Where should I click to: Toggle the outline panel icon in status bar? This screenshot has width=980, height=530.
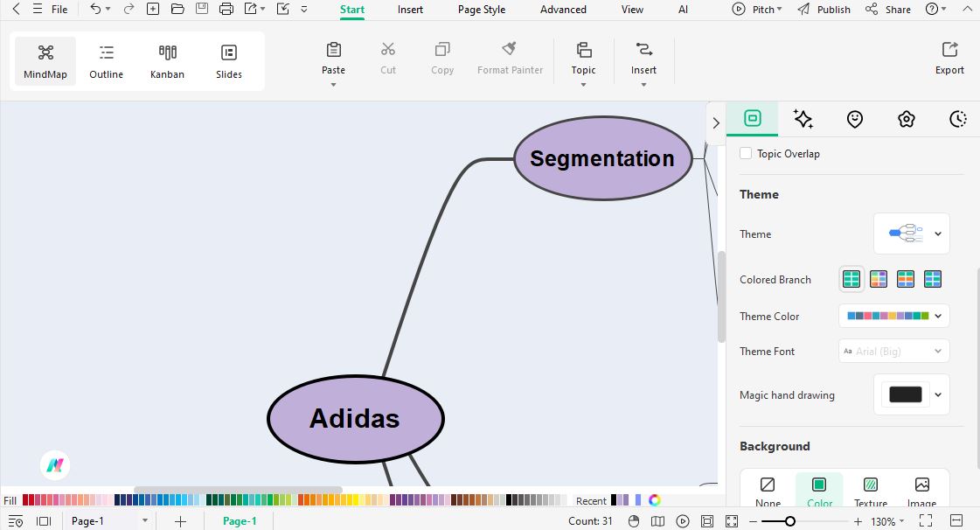click(x=16, y=521)
